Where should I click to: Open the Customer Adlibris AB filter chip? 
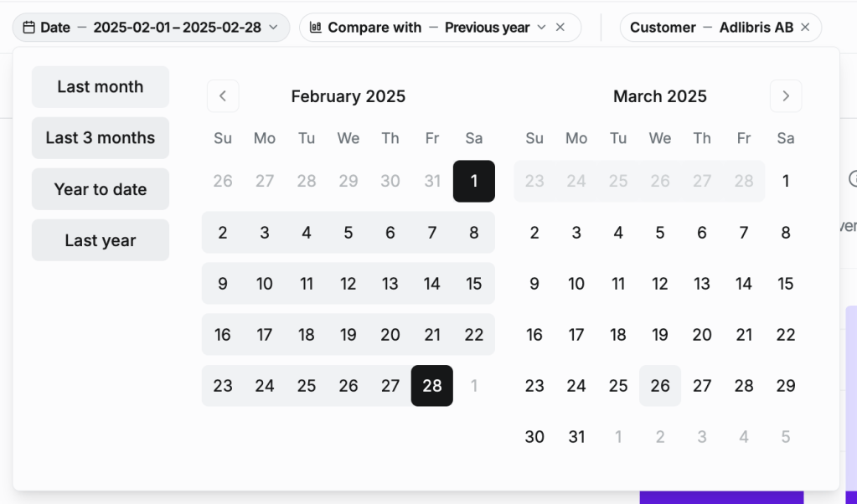pyautogui.click(x=710, y=28)
